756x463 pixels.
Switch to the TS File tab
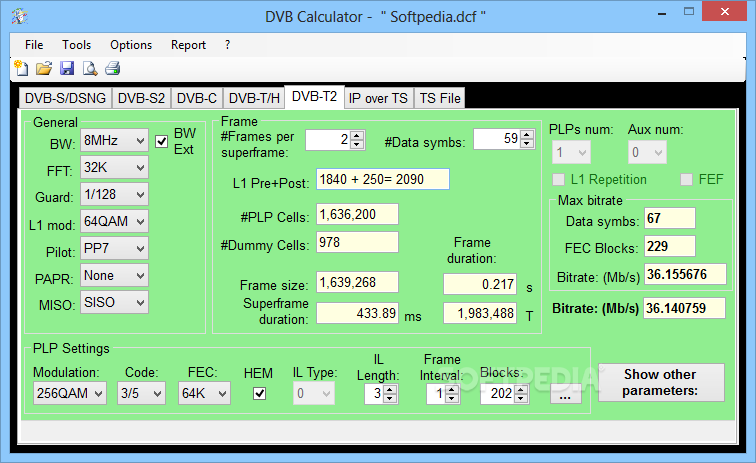pyautogui.click(x=440, y=98)
